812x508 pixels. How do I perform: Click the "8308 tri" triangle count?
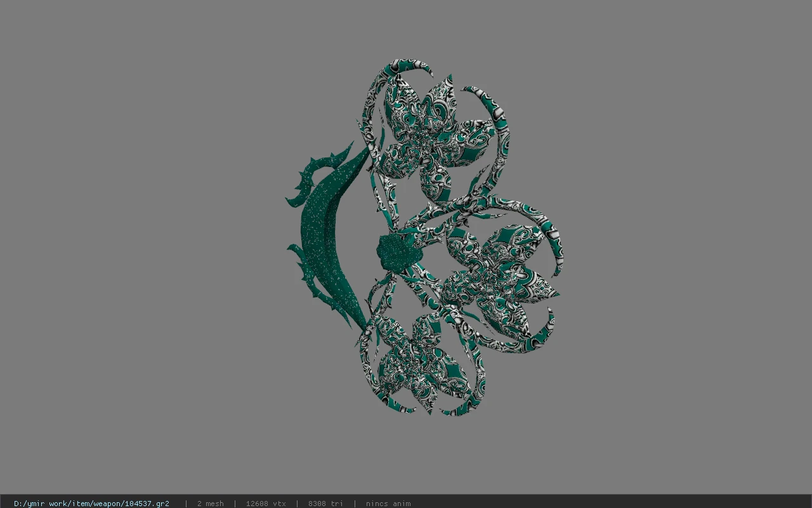point(325,504)
